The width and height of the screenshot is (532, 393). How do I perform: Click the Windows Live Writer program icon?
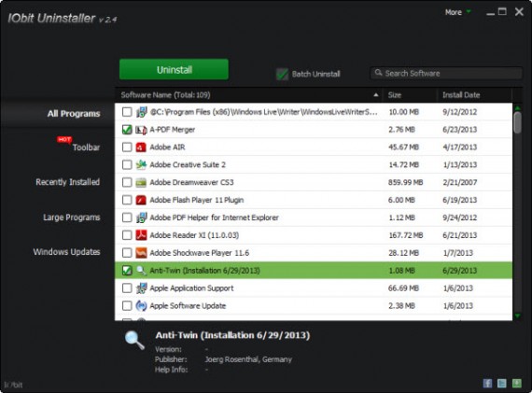141,112
